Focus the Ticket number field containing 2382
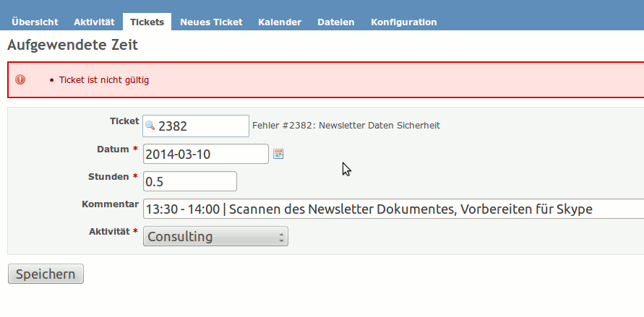 tap(196, 126)
